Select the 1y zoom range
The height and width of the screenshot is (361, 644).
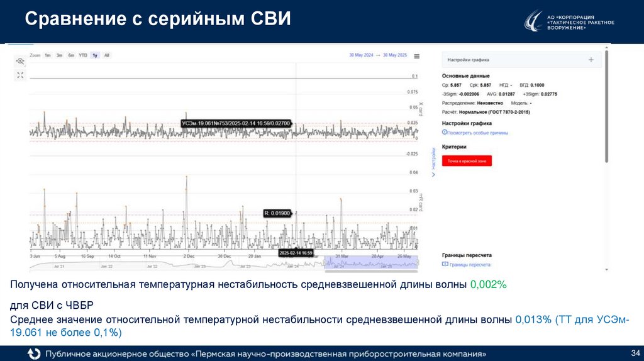[x=95, y=55]
